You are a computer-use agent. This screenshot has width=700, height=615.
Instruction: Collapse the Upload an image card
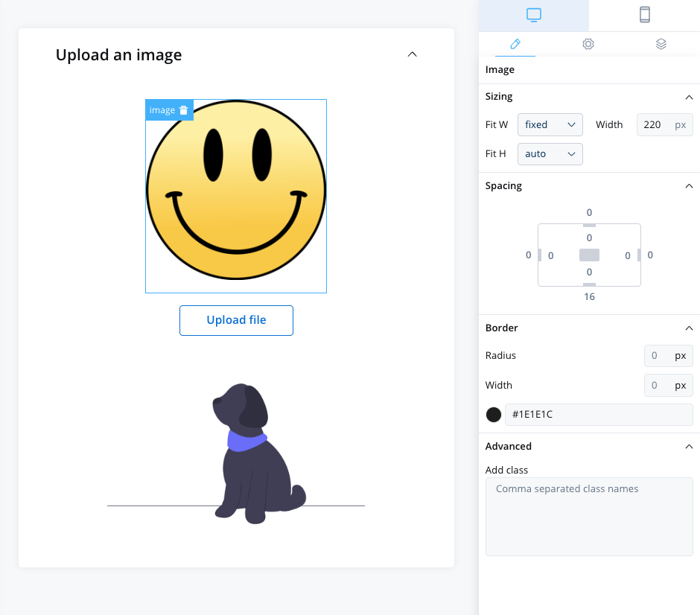(412, 54)
